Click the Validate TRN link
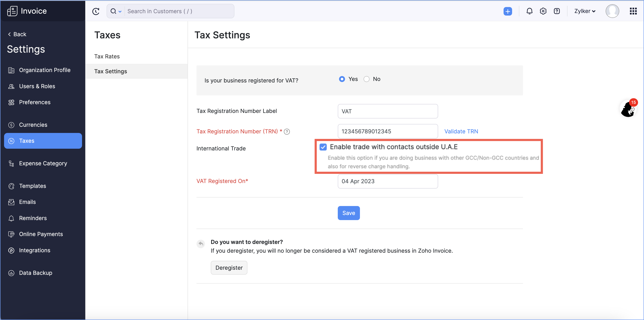 [461, 131]
